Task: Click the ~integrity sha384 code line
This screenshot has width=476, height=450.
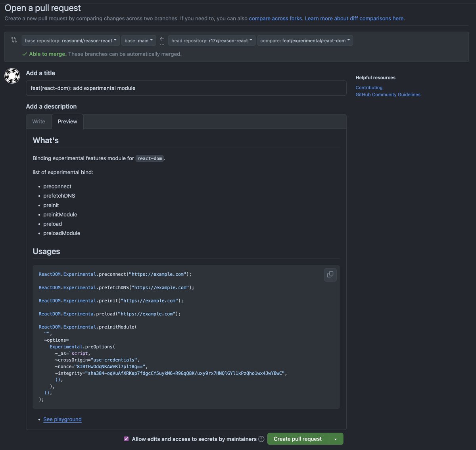Action: tap(171, 373)
